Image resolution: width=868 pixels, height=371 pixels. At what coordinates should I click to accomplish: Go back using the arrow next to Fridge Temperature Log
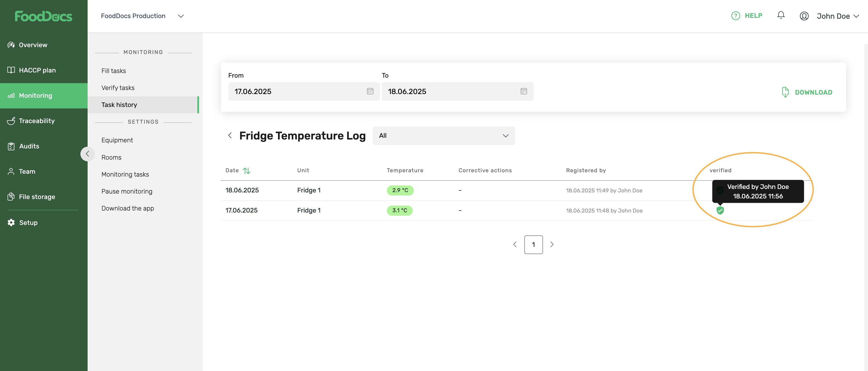[x=230, y=135]
